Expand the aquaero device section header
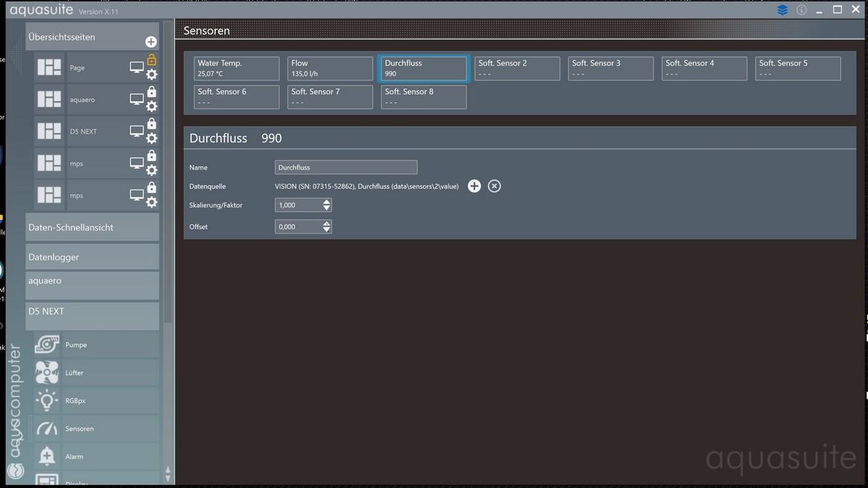The image size is (868, 488). (92, 285)
